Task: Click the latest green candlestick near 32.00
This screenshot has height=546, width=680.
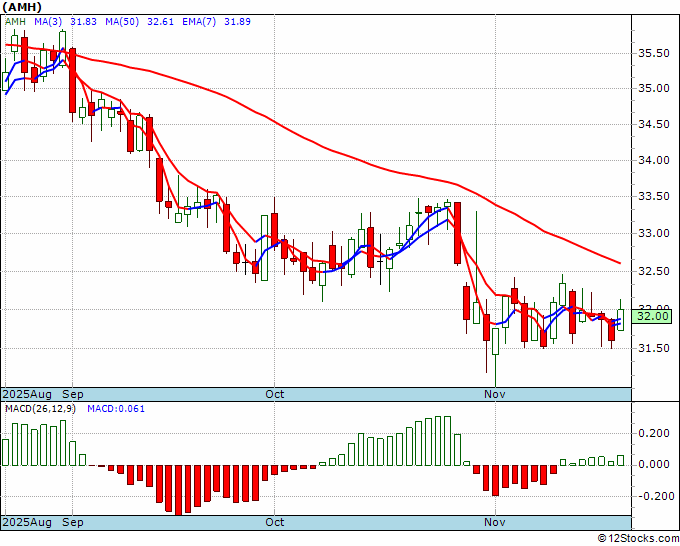Action: (x=621, y=320)
